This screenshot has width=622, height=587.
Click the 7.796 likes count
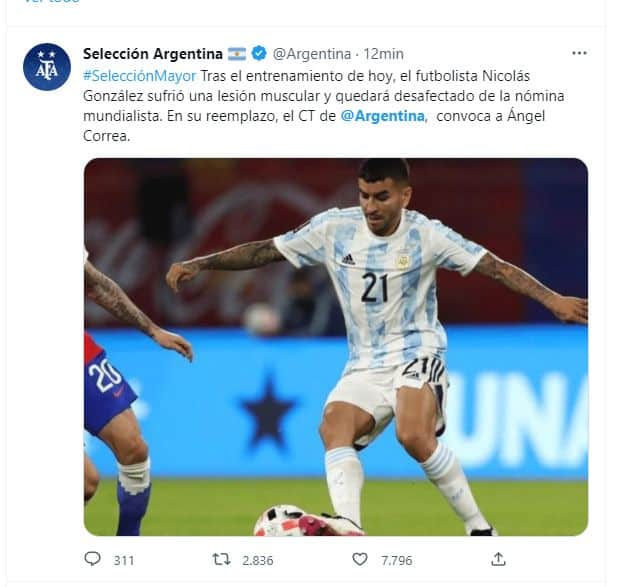[x=397, y=560]
